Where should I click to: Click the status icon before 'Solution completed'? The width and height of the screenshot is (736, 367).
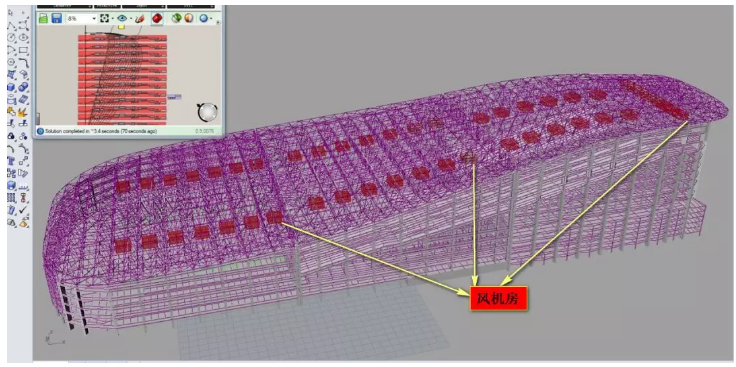click(x=40, y=131)
